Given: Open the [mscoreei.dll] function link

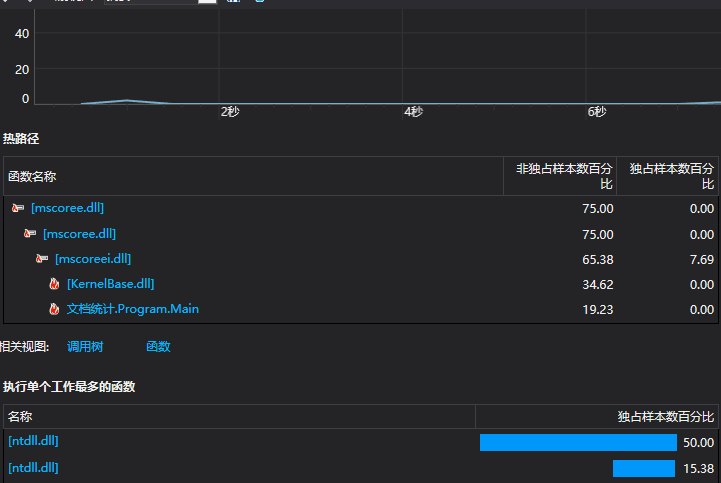Looking at the screenshot, I should pos(93,258).
